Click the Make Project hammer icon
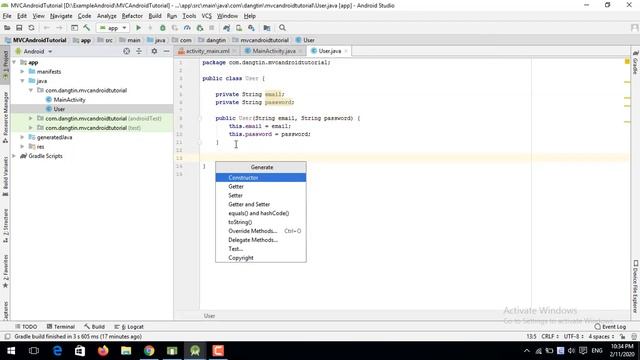Viewport: 640px width, 360px height. pos(87,28)
